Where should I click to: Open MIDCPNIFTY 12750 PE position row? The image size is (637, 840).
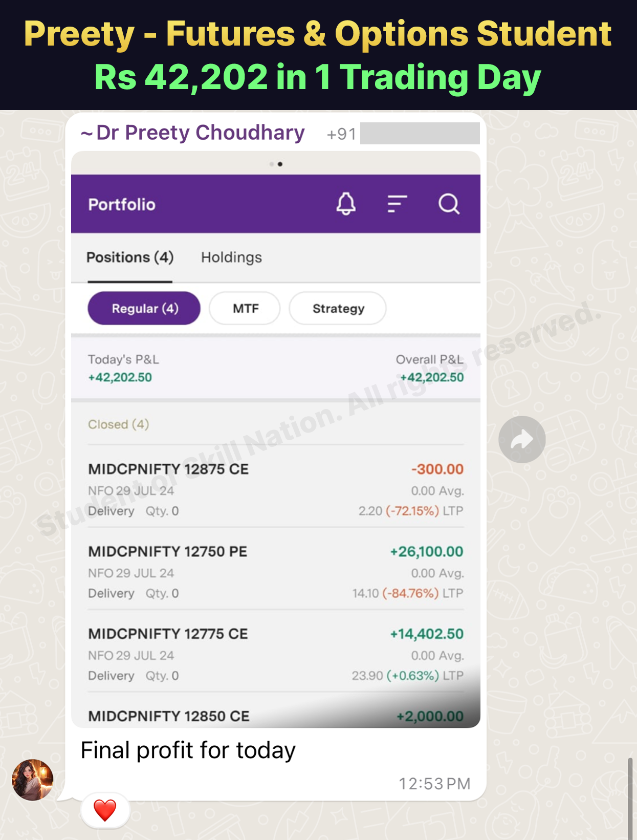(x=276, y=572)
